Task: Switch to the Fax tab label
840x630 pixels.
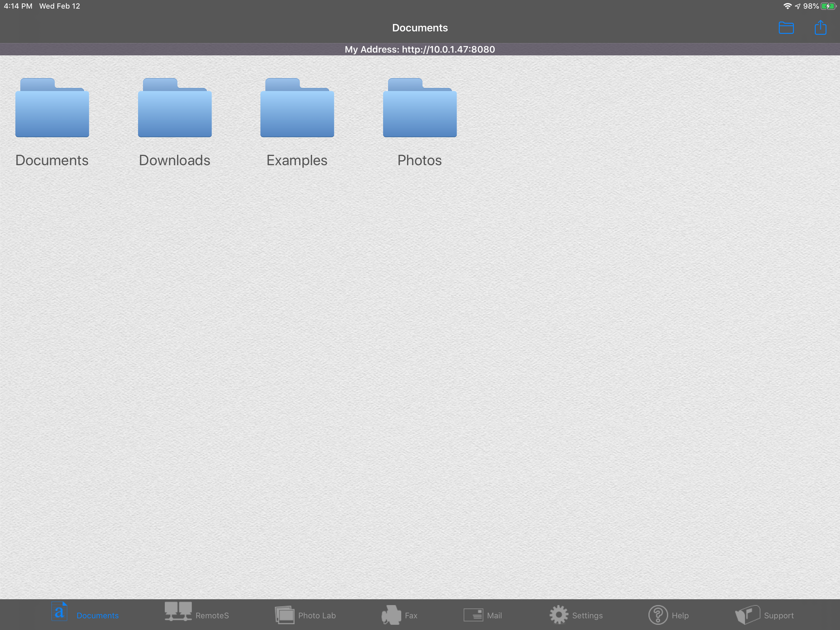Action: 411,616
